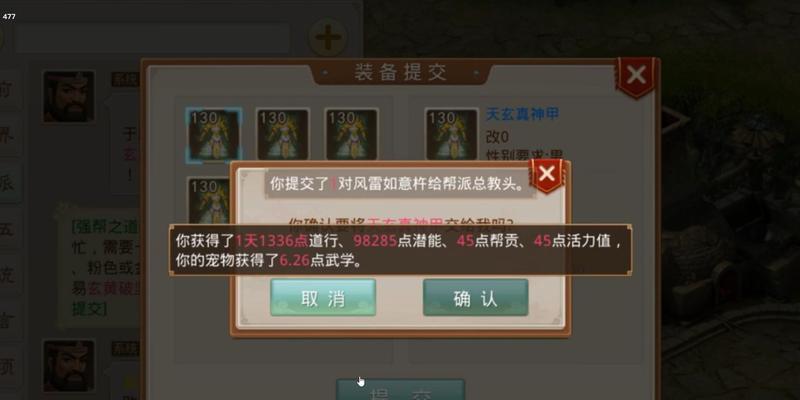The height and width of the screenshot is (400, 800).
Task: Select the third level 130 armor item
Action: point(351,135)
